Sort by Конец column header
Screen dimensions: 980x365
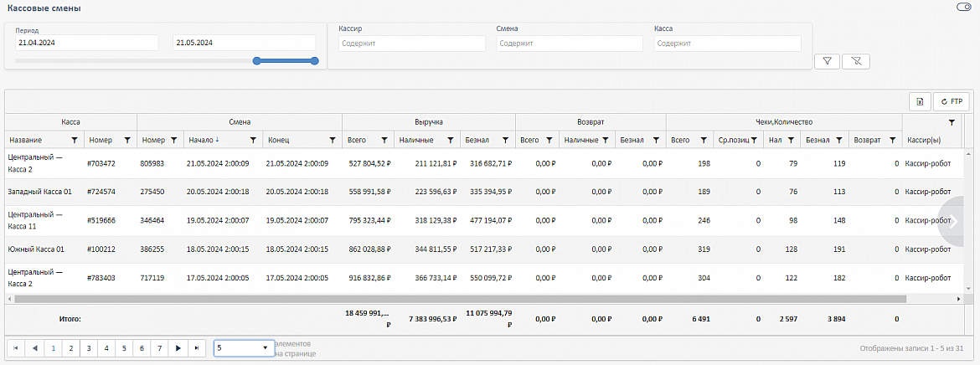click(x=279, y=141)
